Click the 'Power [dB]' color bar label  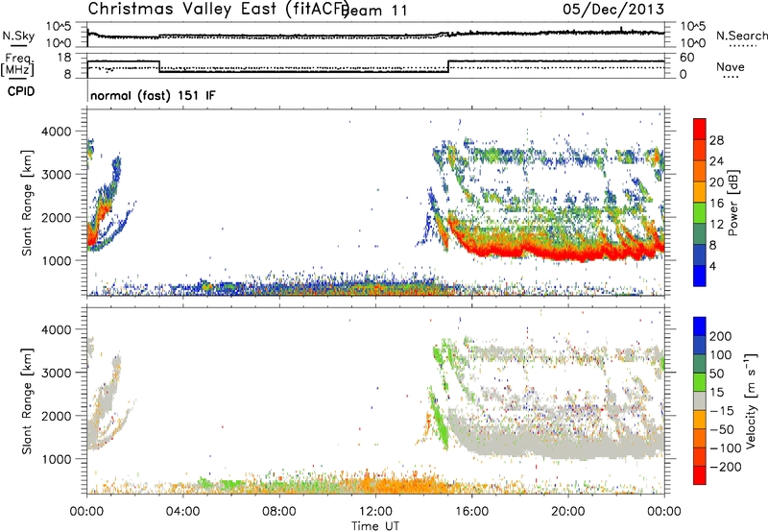[x=732, y=203]
